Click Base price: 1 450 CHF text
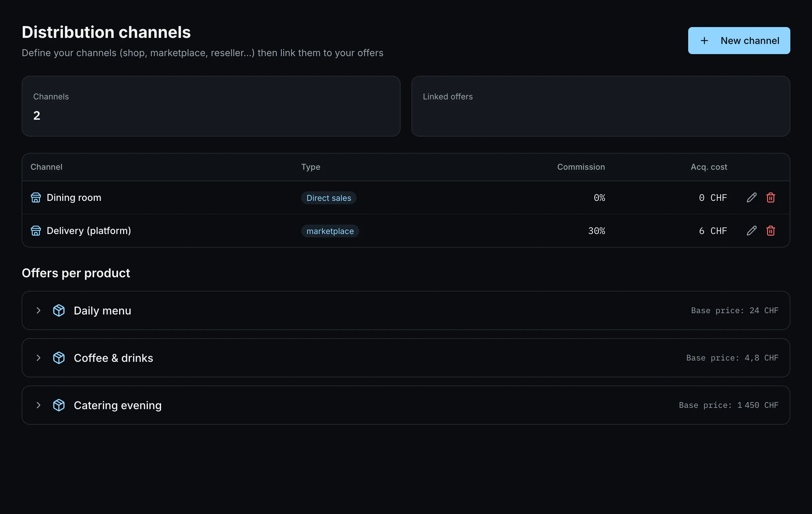The height and width of the screenshot is (514, 812). [x=728, y=405]
